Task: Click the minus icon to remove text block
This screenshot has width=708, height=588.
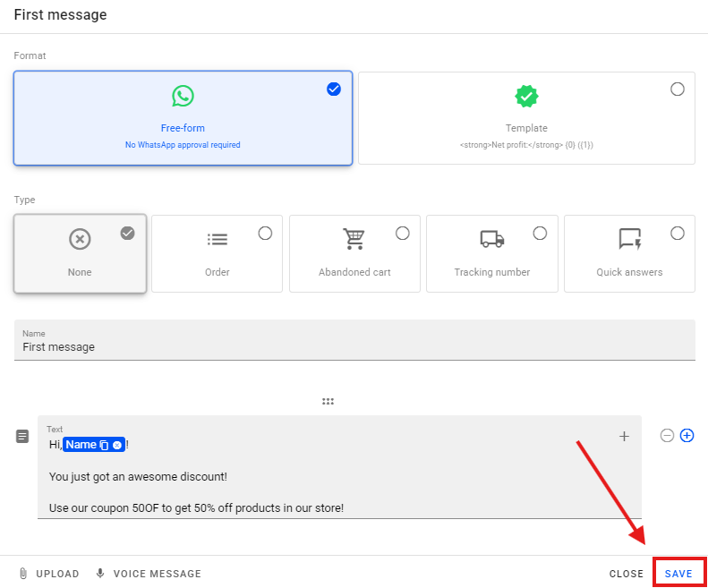Action: (667, 436)
